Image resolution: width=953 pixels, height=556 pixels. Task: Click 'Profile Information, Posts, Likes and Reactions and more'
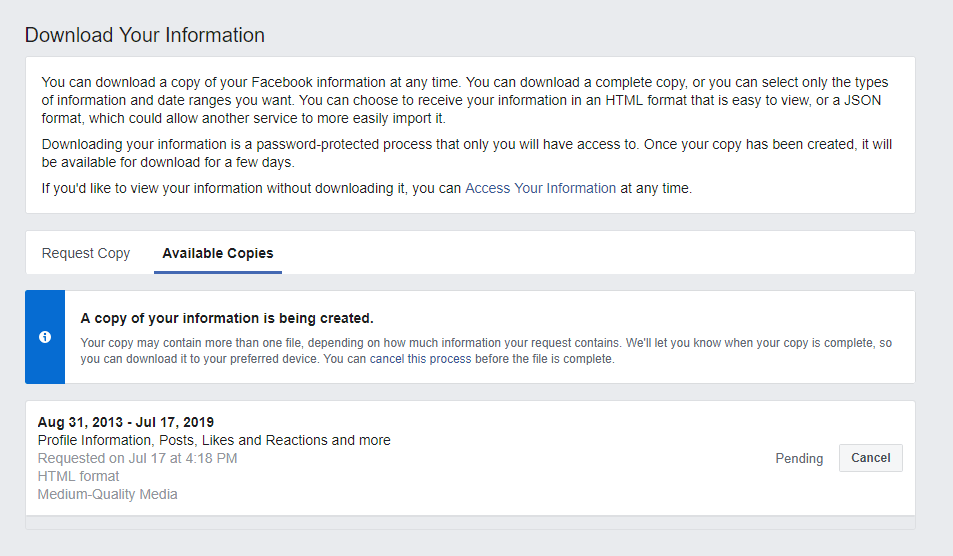click(214, 440)
